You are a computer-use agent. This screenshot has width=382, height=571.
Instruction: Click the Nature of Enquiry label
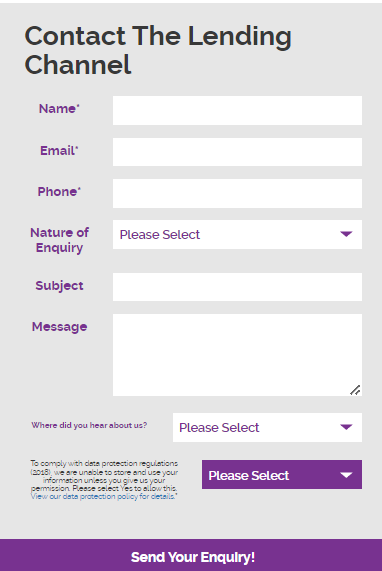pos(59,240)
